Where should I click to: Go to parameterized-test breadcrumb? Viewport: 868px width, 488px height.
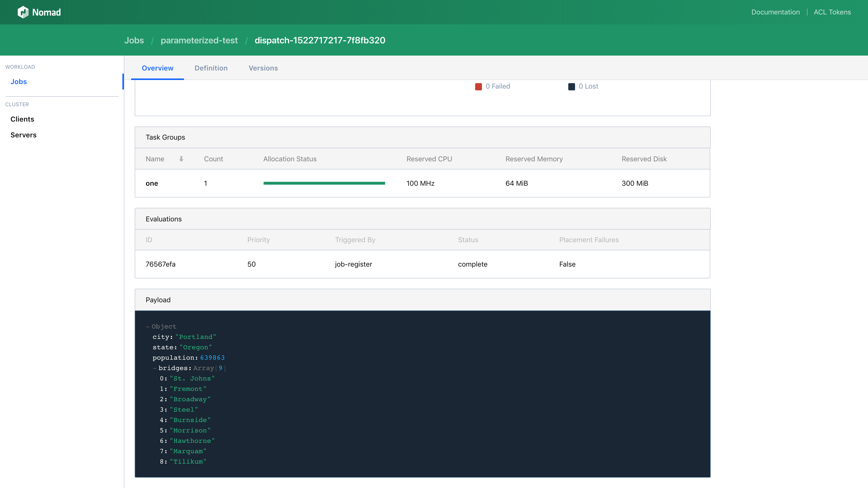pos(199,40)
